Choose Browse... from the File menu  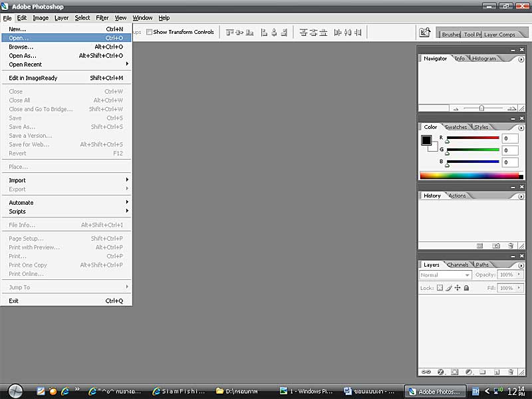[x=66, y=47]
